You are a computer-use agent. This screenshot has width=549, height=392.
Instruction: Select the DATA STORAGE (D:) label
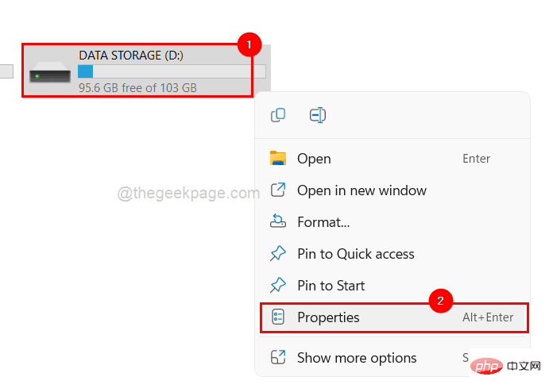[131, 56]
